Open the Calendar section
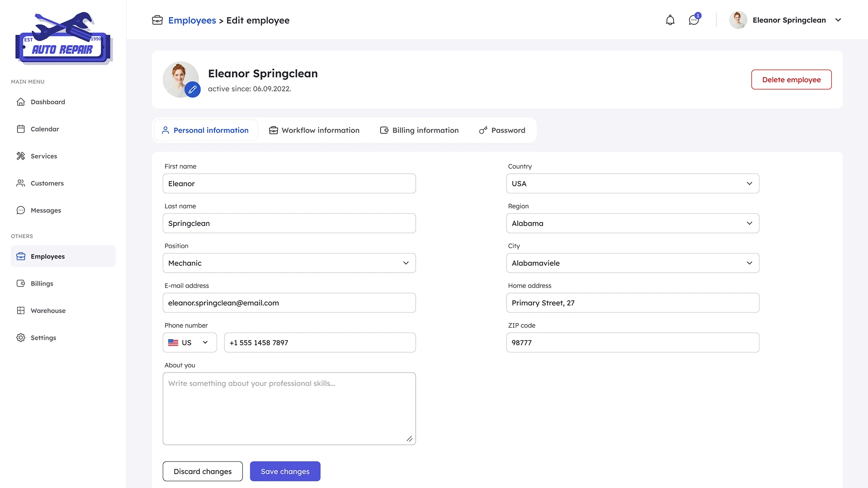Image resolution: width=868 pixels, height=488 pixels. [44, 129]
